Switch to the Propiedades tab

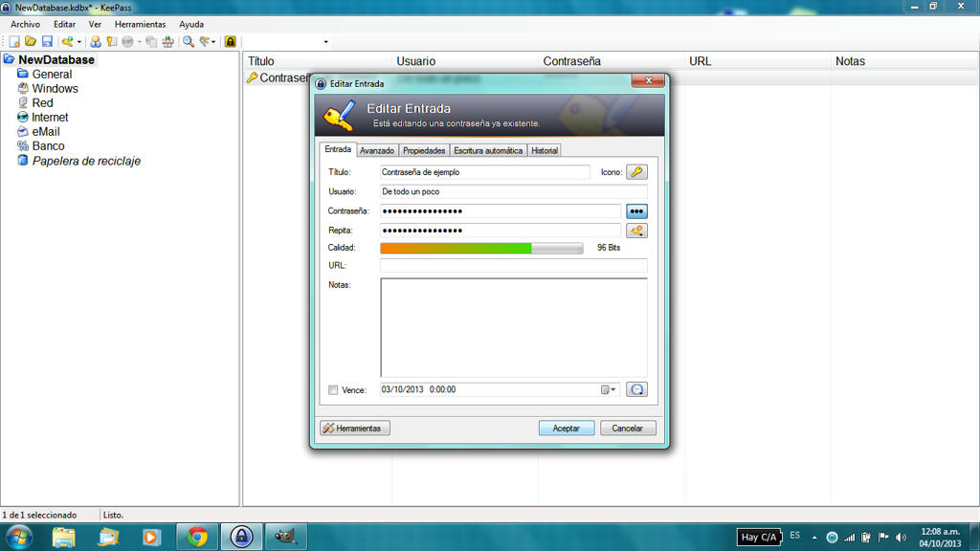pos(424,150)
